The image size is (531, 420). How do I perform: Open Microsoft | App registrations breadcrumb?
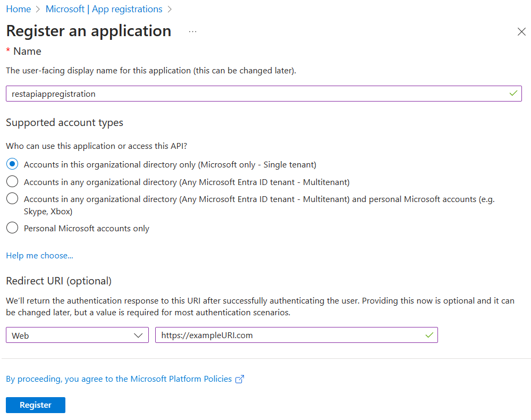pos(104,9)
